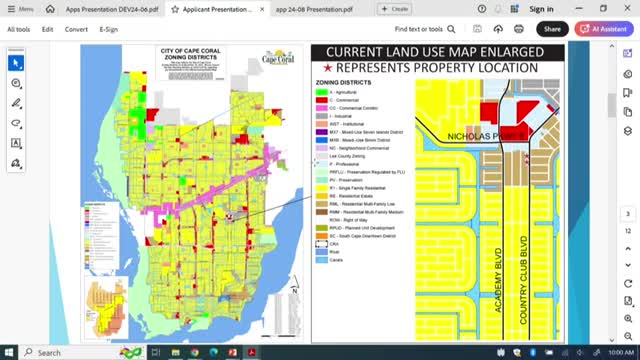Open the page thumbnails panel icon
The image size is (640, 360).
[628, 112]
